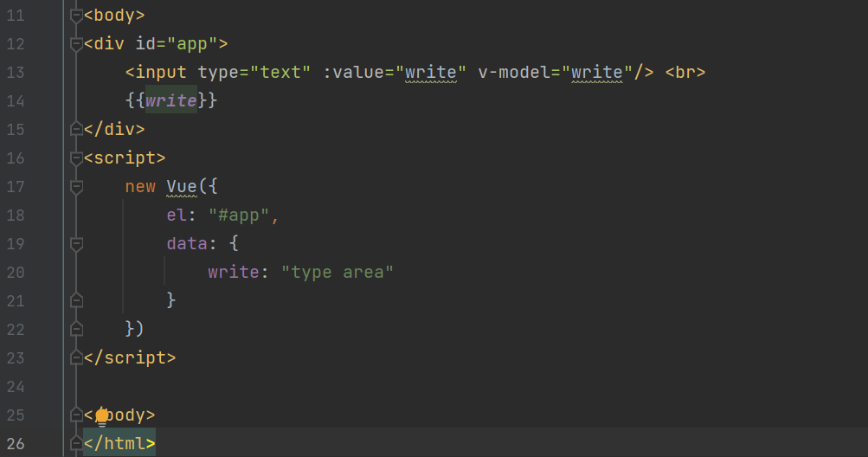This screenshot has width=868, height=457.
Task: Click the write property key on line 20
Action: coord(234,272)
